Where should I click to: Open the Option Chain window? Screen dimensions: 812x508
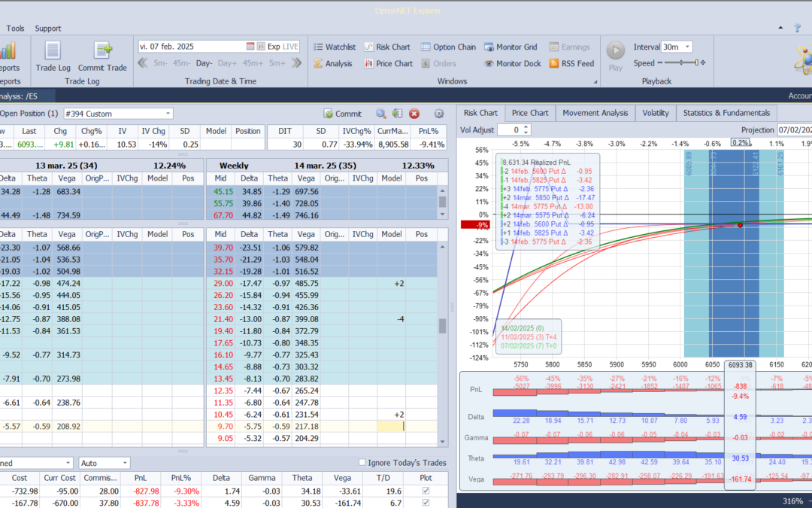pyautogui.click(x=448, y=47)
